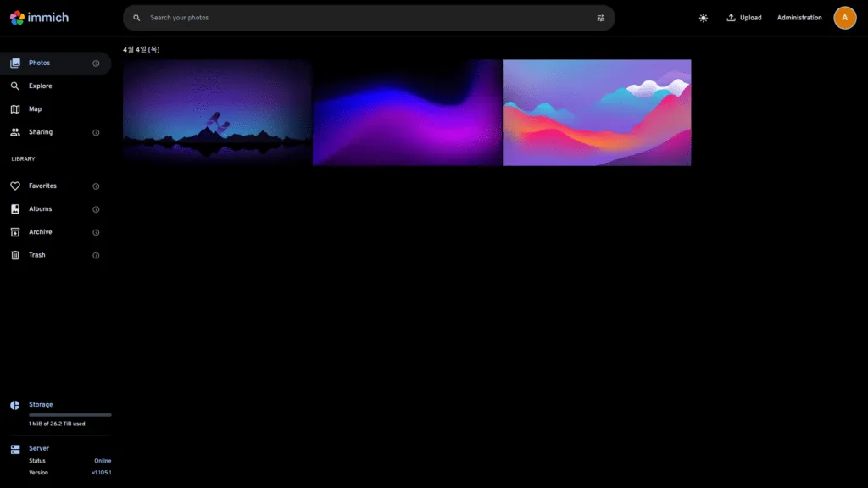Screen dimensions: 868x488
Task: View your Favorites
Action: pos(42,186)
